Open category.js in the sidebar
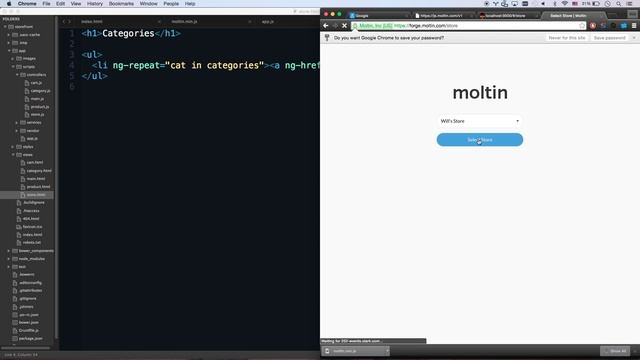The image size is (640, 360). pos(40,91)
